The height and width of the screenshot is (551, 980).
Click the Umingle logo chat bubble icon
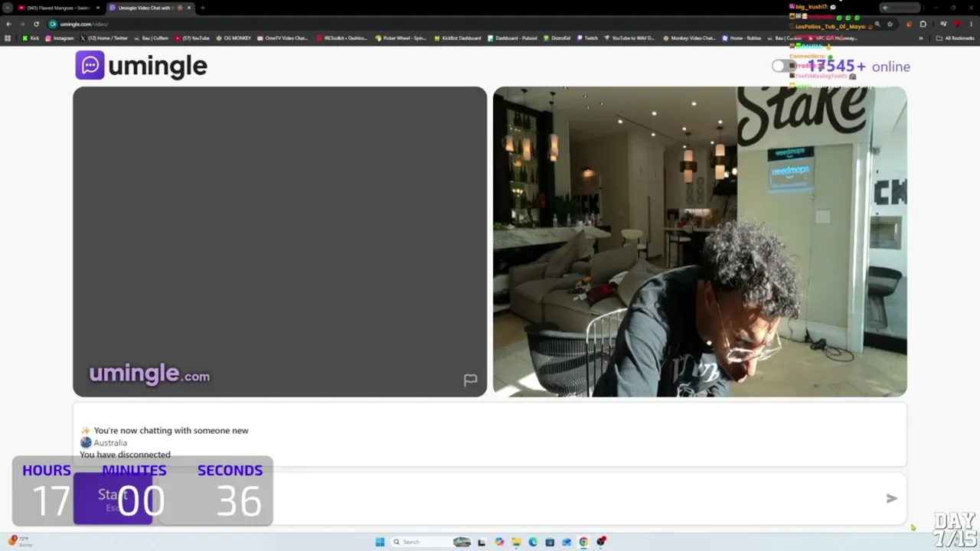[x=90, y=65]
